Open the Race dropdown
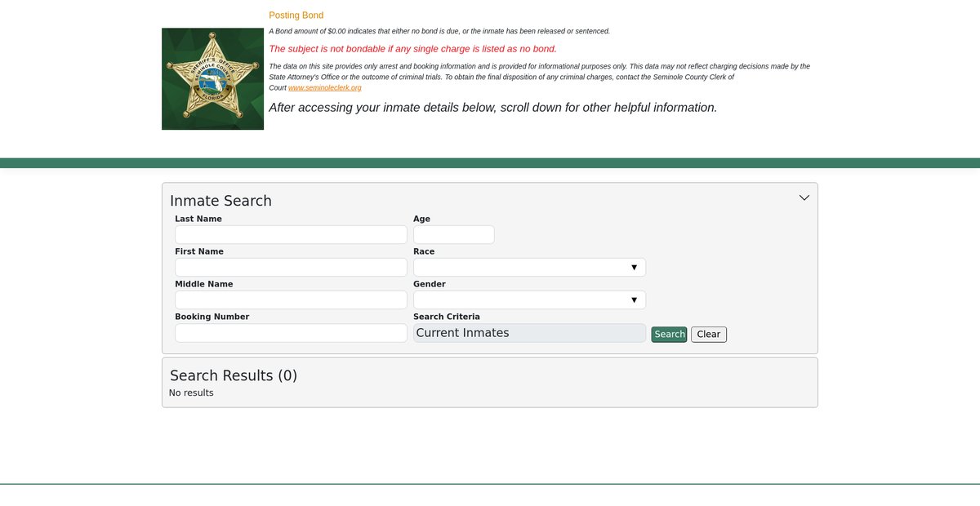 [x=529, y=268]
